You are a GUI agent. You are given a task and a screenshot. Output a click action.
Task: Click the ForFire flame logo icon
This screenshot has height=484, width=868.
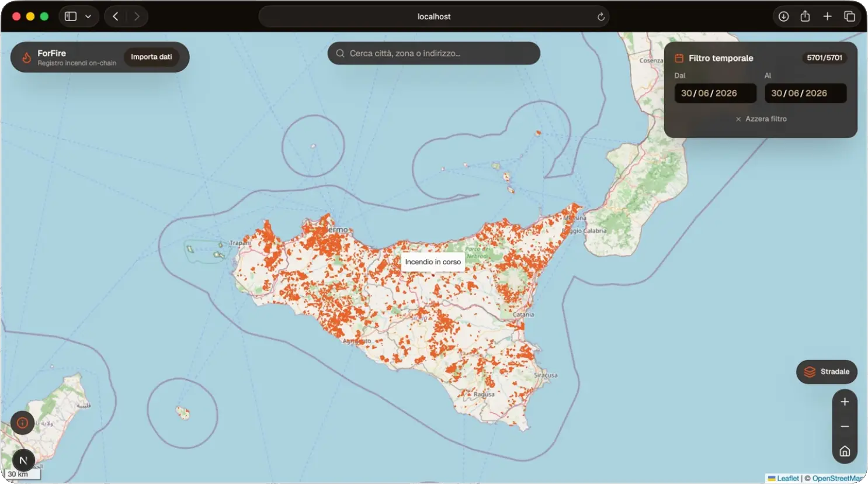(26, 57)
